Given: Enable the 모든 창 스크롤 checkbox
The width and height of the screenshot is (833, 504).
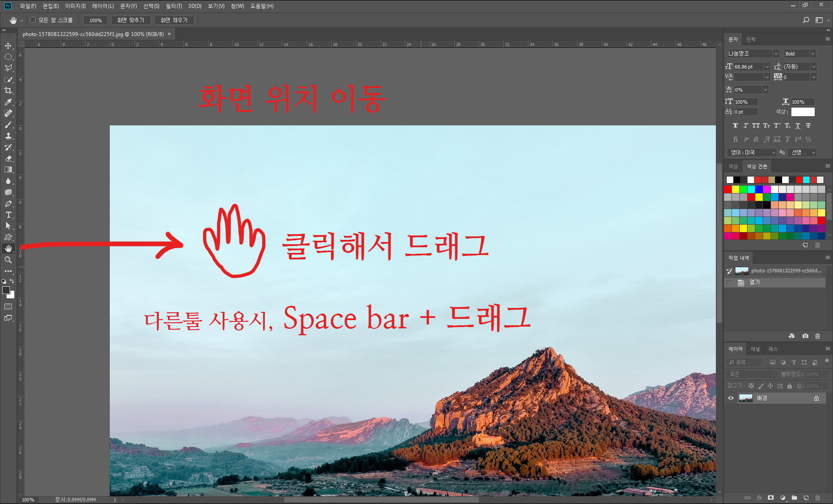Looking at the screenshot, I should click(x=33, y=20).
